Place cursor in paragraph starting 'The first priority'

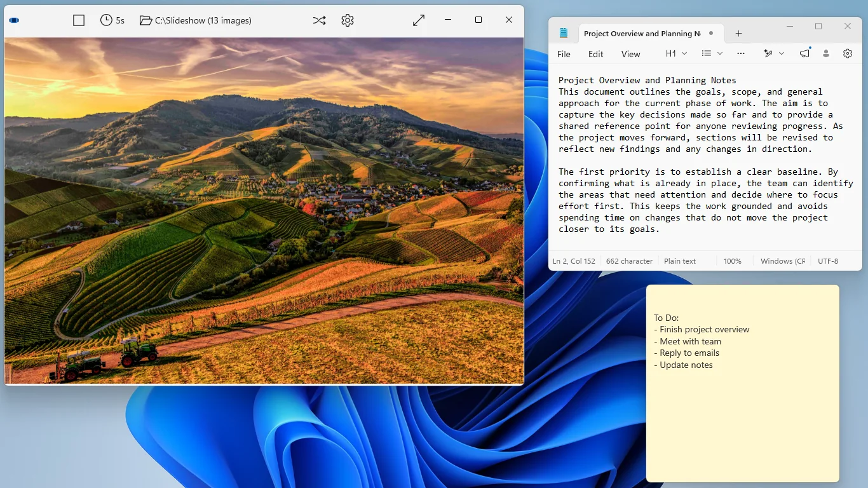click(x=705, y=200)
